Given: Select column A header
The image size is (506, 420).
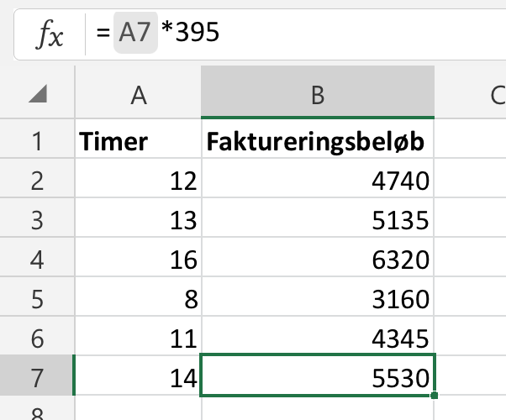Looking at the screenshot, I should [x=138, y=97].
